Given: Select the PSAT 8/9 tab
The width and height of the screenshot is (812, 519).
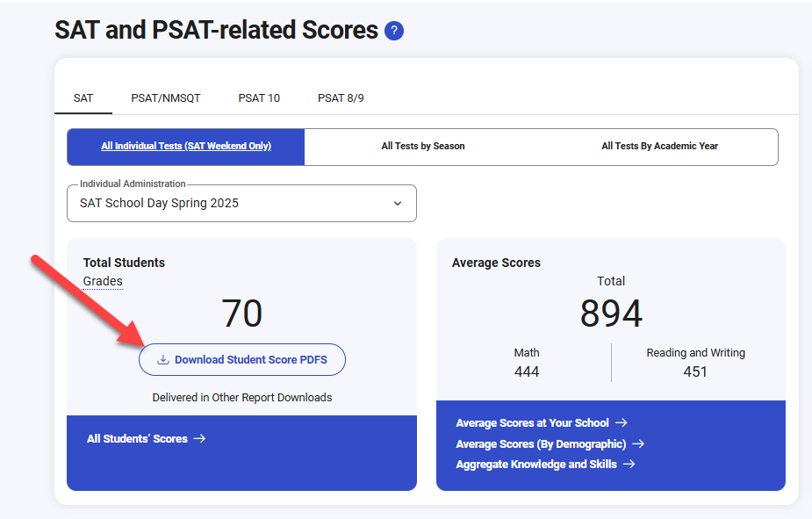Looking at the screenshot, I should pos(341,98).
